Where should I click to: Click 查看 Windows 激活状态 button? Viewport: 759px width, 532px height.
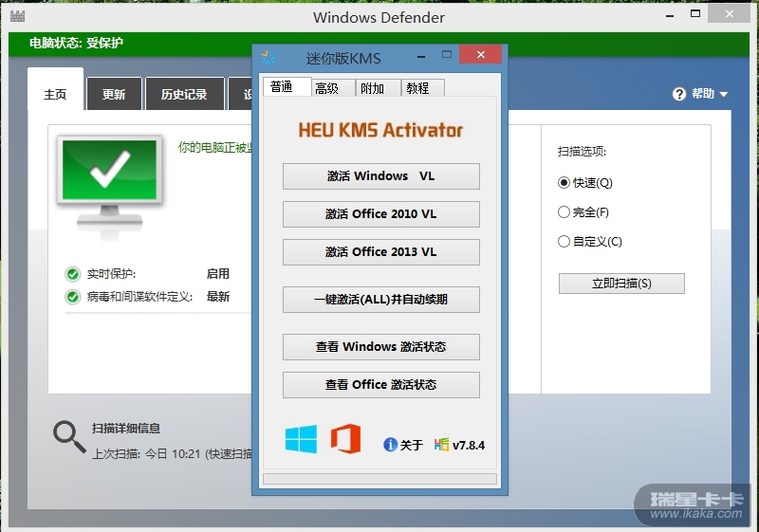pos(381,347)
